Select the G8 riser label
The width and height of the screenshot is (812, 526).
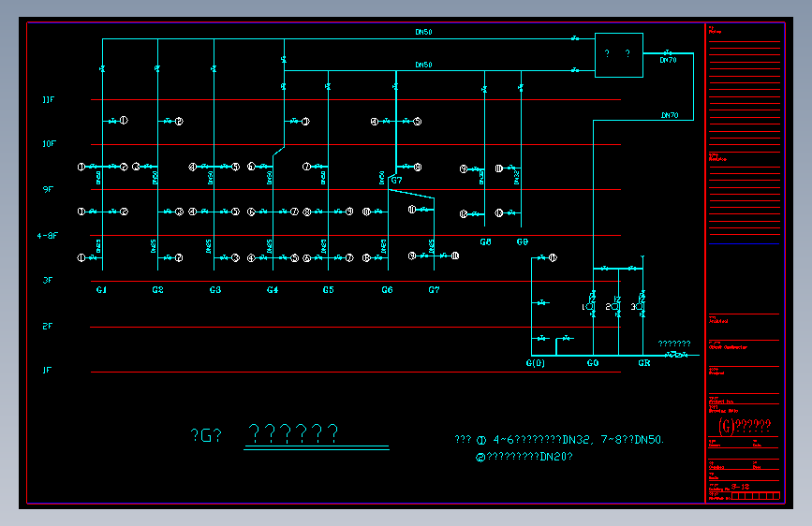tap(485, 241)
